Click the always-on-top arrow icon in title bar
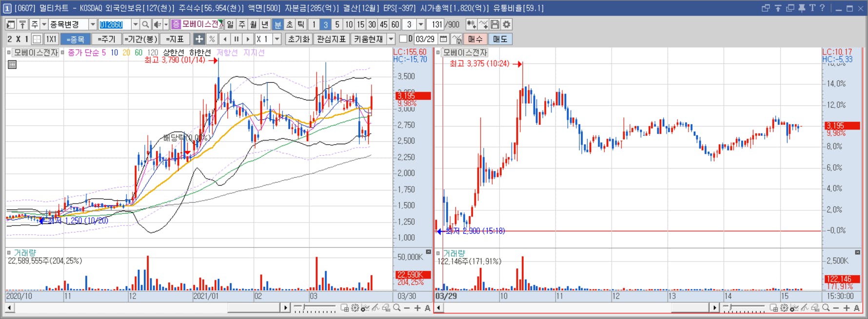Screen dimensions: 868x319 pyautogui.click(x=778, y=8)
